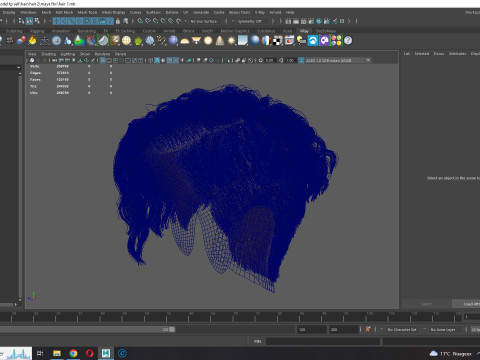Click the Task View taskbar icon
The height and width of the screenshot is (360, 480).
(40, 353)
